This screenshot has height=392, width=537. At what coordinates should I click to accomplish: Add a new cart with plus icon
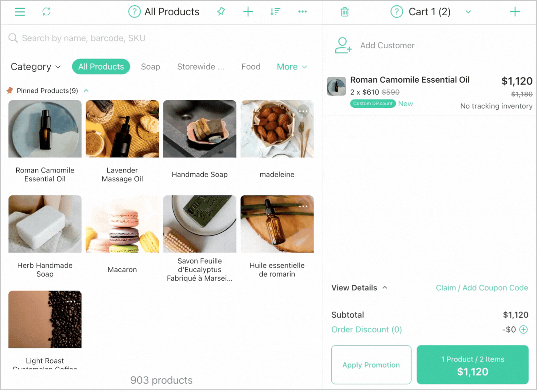click(x=515, y=12)
